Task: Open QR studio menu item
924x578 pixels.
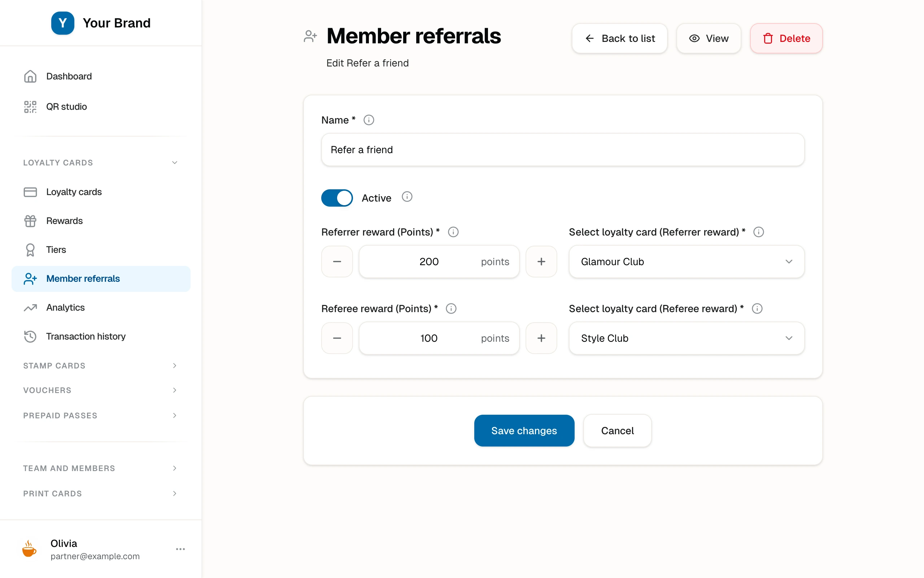Action: (101, 107)
